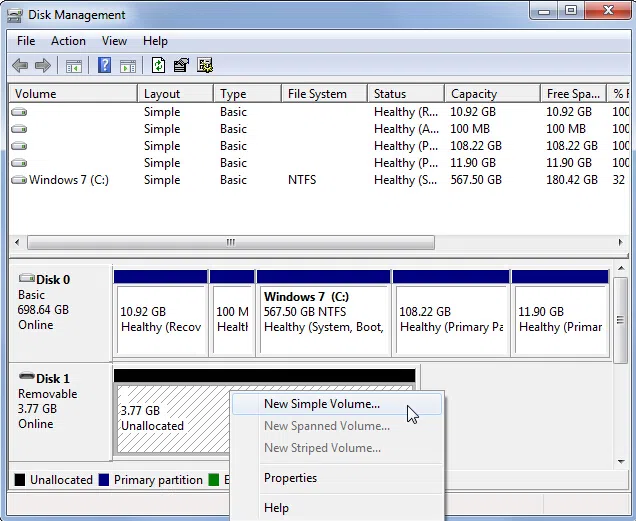
Task: Select the 108.22 GB partition on Disk 0
Action: (x=450, y=318)
